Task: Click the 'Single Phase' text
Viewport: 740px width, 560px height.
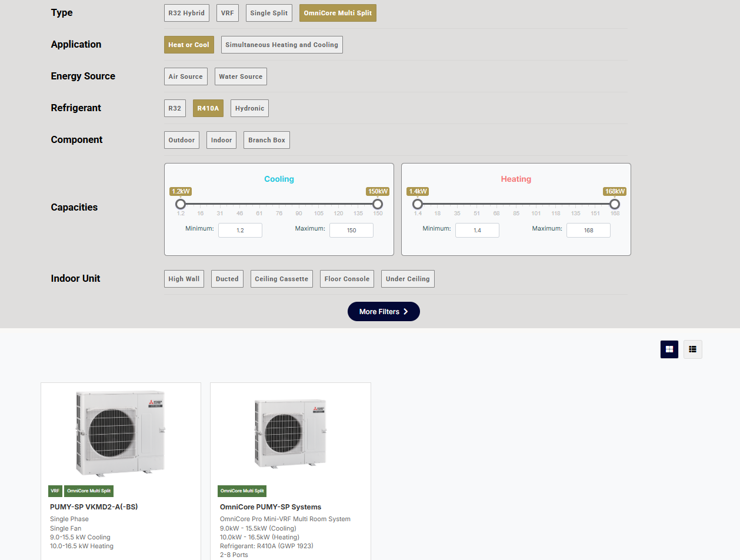Action: [x=69, y=519]
